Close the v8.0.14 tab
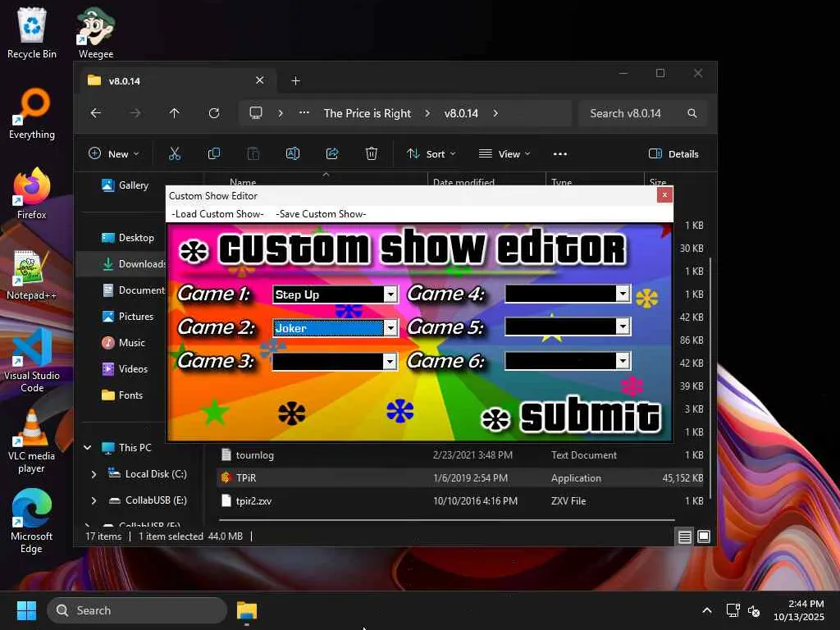Image resolution: width=840 pixels, height=630 pixels. click(260, 80)
